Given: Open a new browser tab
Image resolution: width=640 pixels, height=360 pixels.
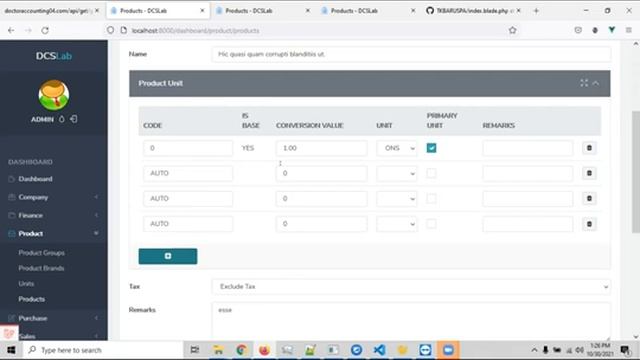Looking at the screenshot, I should tap(536, 11).
